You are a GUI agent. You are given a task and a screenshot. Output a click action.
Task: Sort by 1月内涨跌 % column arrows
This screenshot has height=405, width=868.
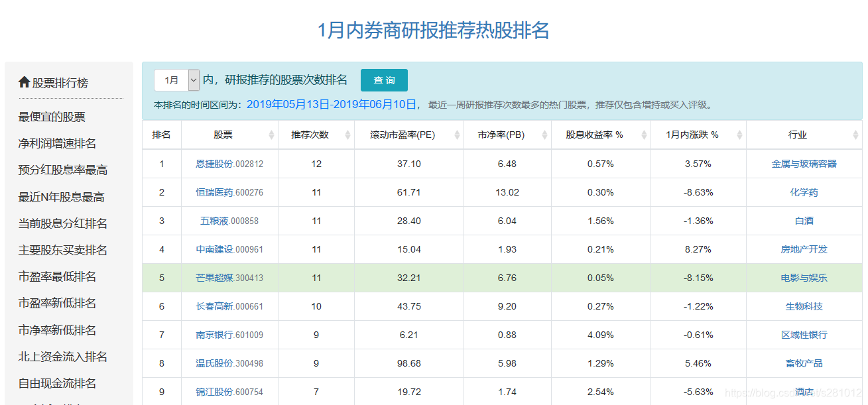coord(739,135)
